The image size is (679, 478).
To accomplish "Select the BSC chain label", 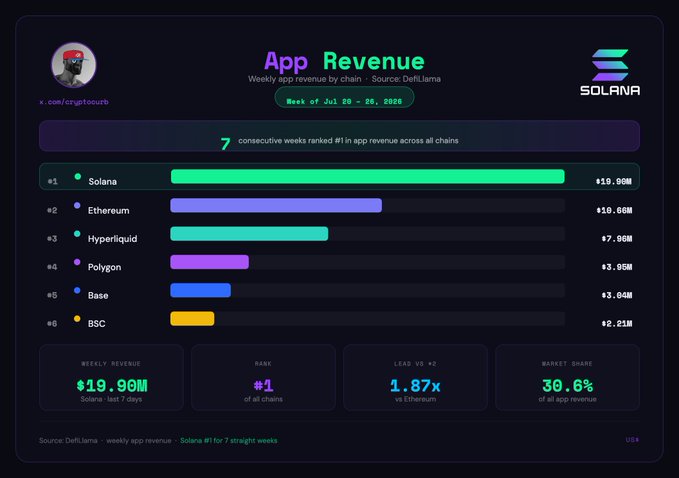I will (x=97, y=323).
